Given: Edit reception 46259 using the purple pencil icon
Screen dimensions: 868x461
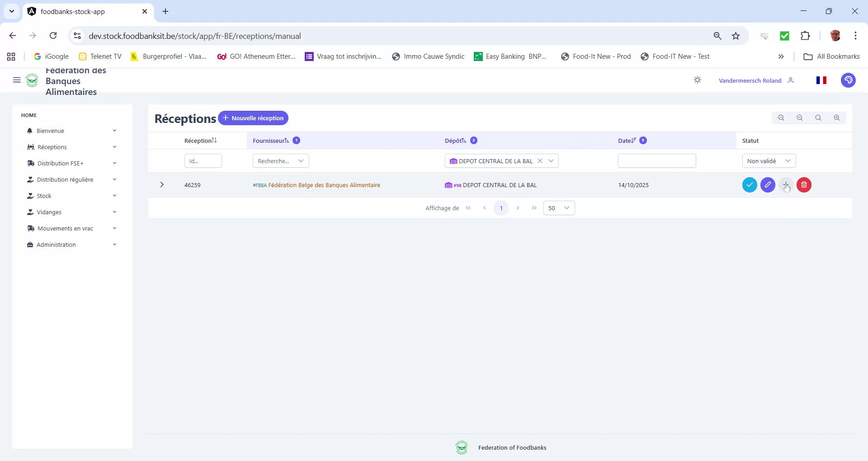Looking at the screenshot, I should pos(768,185).
